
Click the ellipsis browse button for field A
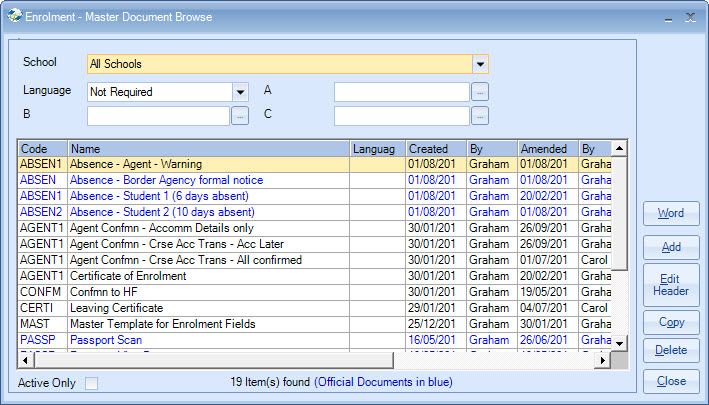[480, 92]
